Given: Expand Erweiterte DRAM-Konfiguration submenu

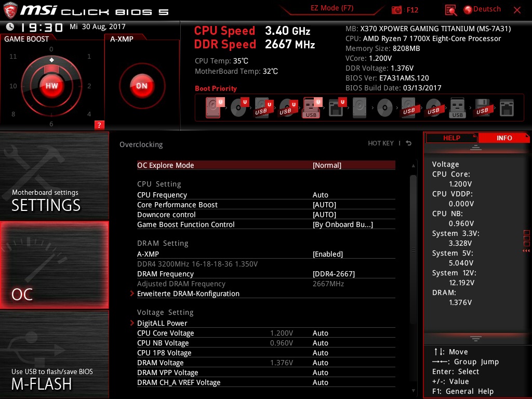Looking at the screenshot, I should click(266, 294).
